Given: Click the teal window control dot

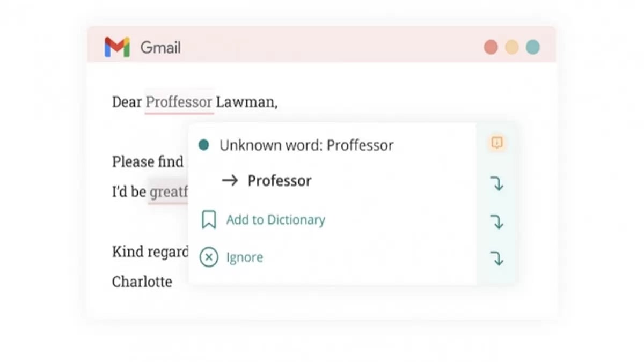Looking at the screenshot, I should point(533,47).
